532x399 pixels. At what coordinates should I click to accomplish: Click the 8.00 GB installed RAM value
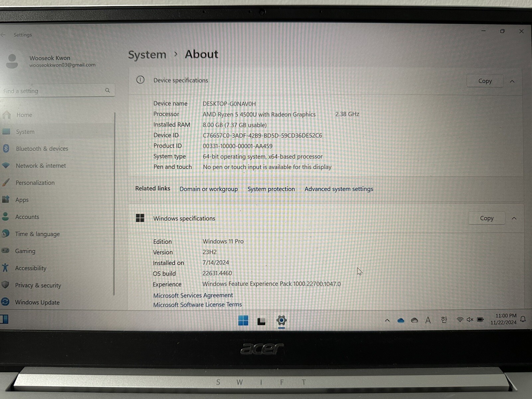(234, 125)
